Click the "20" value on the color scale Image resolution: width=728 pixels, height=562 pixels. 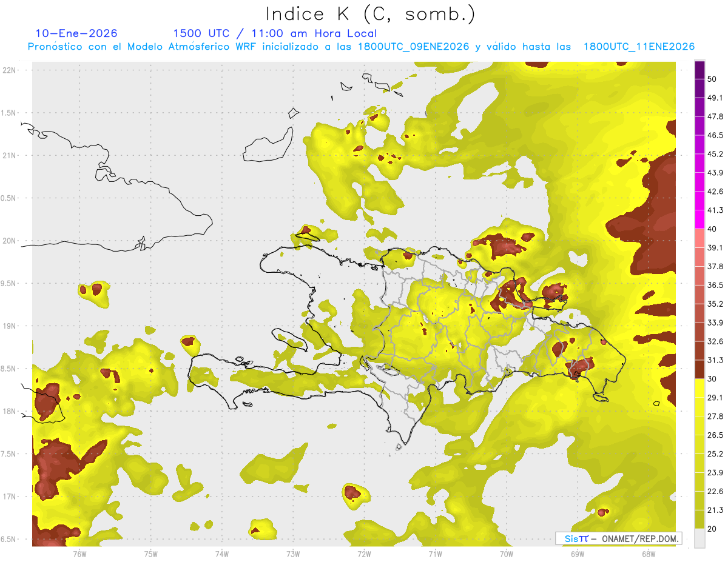click(712, 529)
